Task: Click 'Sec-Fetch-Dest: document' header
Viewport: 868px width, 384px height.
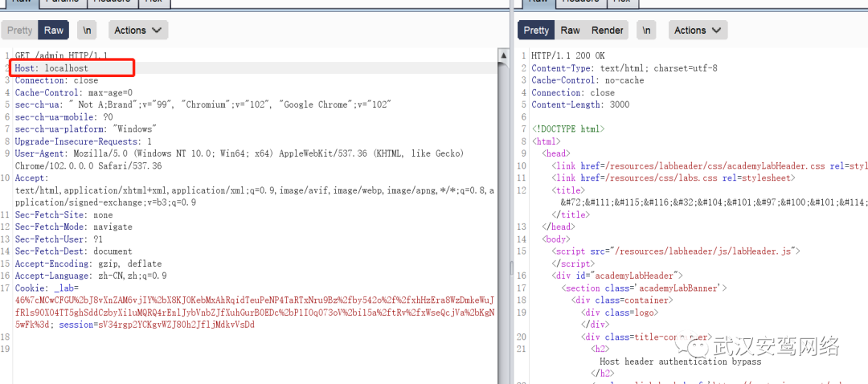Action: [74, 251]
